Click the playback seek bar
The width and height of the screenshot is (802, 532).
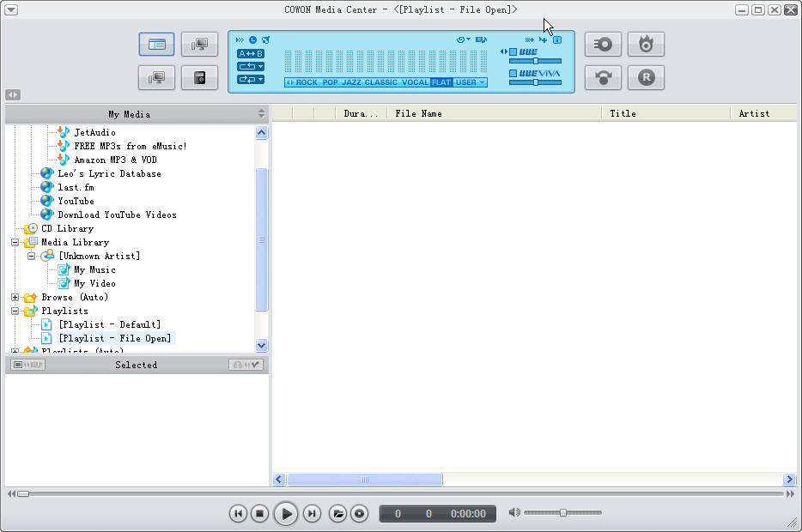[x=400, y=493]
